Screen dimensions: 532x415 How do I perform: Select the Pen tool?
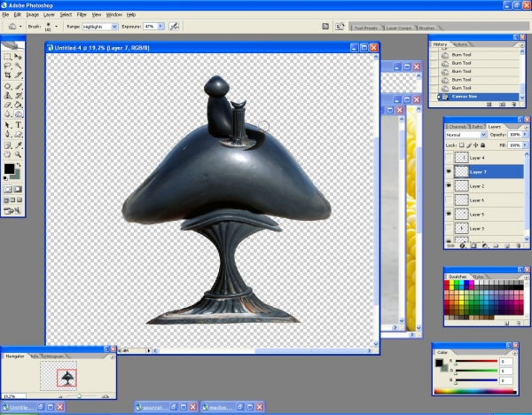point(7,135)
